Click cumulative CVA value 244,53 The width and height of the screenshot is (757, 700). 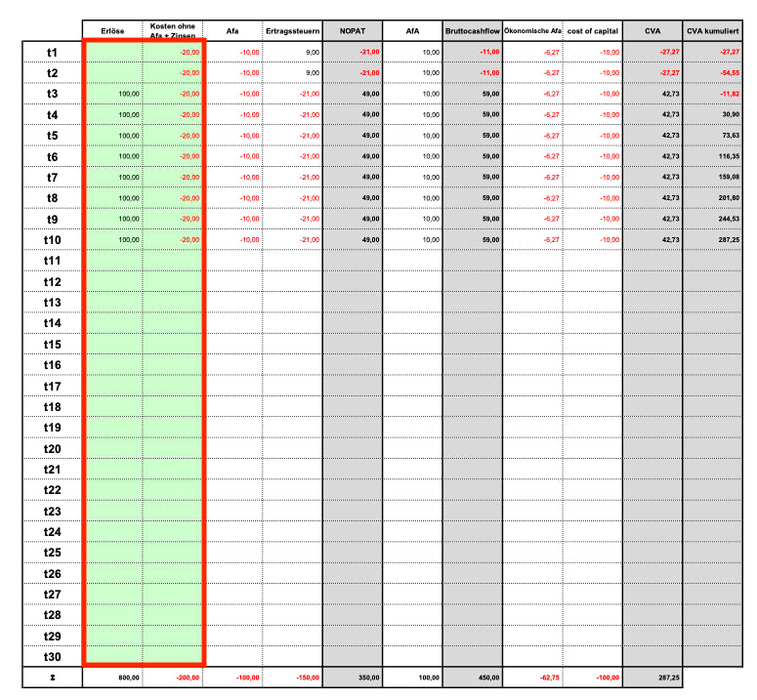729,219
